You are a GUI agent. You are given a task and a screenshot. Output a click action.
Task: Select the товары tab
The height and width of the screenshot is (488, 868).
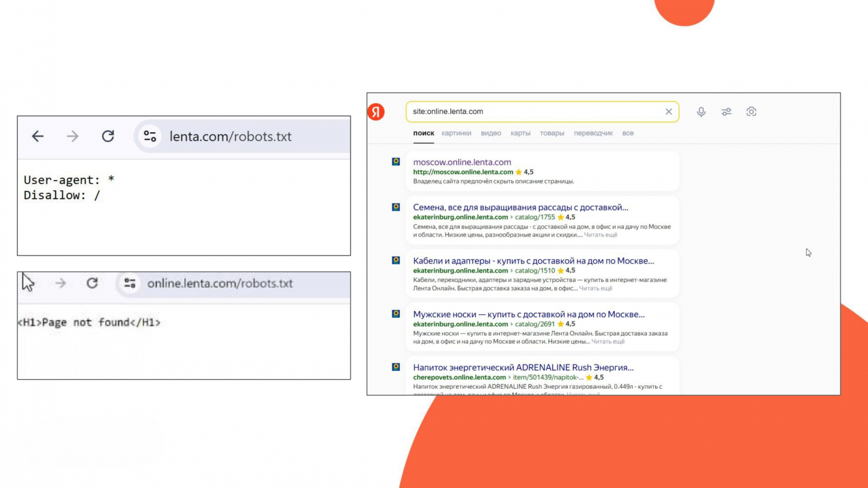click(x=552, y=133)
